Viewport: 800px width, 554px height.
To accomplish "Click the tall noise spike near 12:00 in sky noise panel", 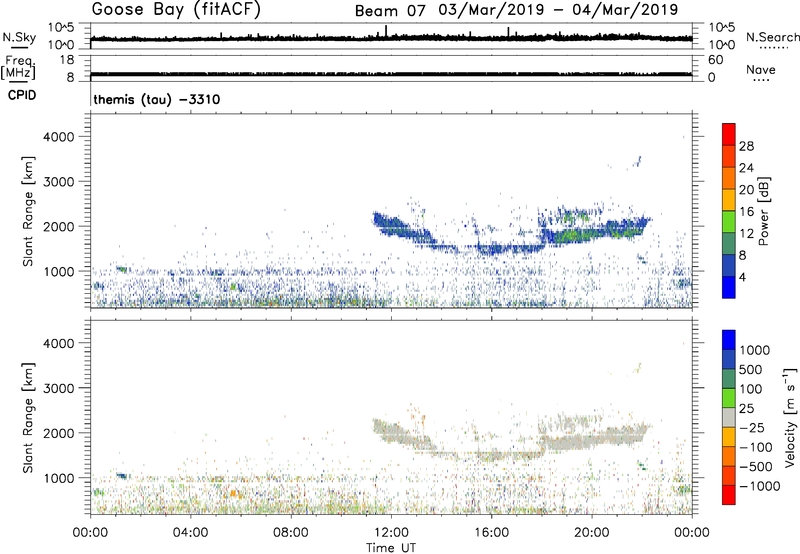I will pyautogui.click(x=386, y=31).
